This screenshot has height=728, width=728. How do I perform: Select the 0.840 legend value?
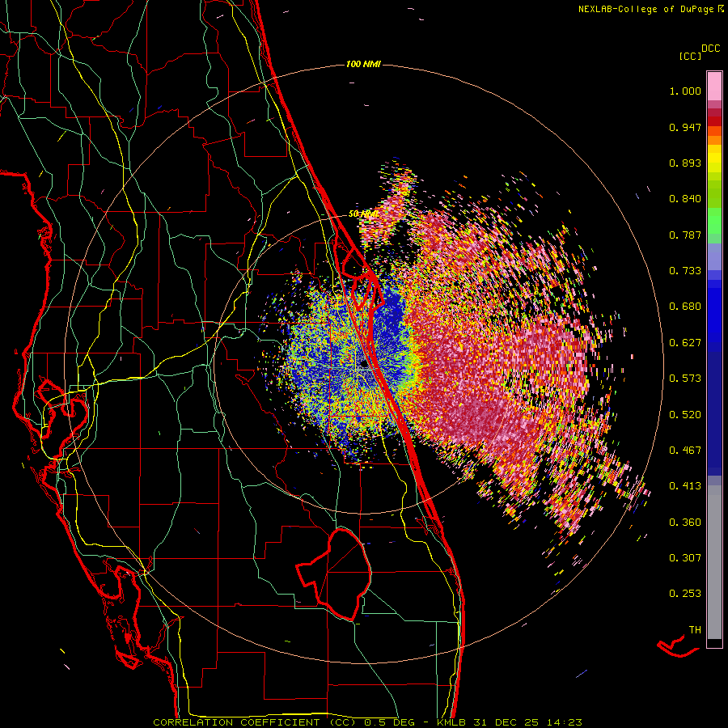[685, 199]
